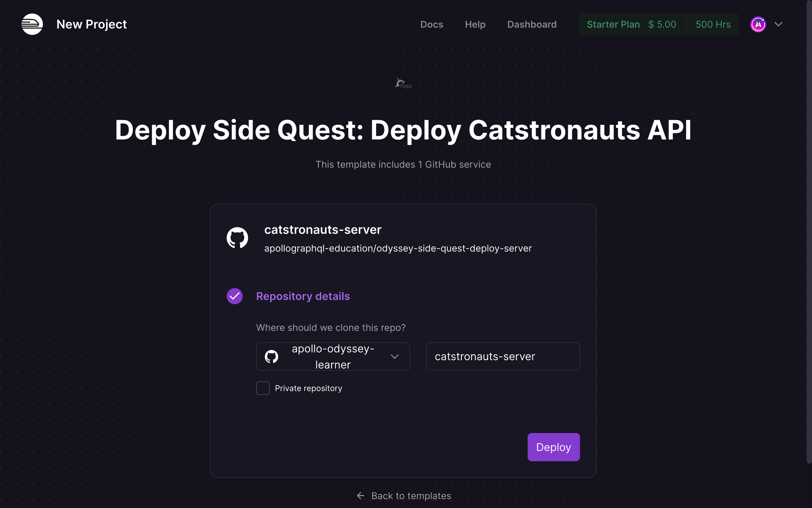Click GitHub icon in owner dropdown
812x508 pixels.
(272, 356)
